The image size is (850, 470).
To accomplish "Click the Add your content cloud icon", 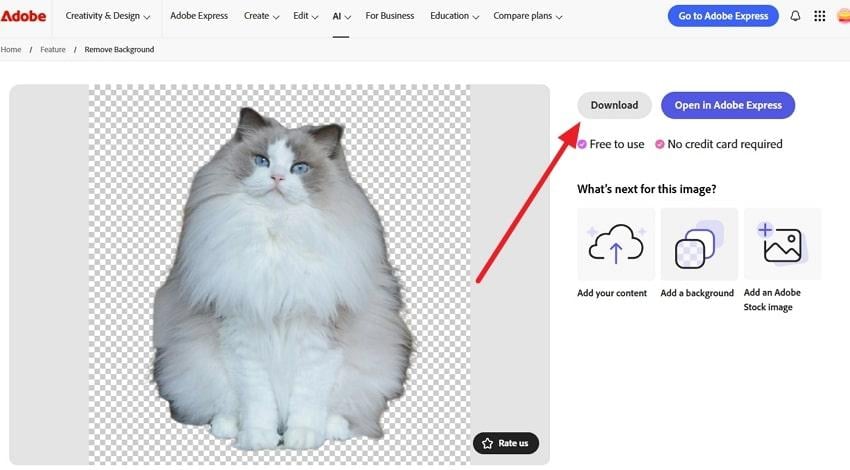I will (x=616, y=244).
